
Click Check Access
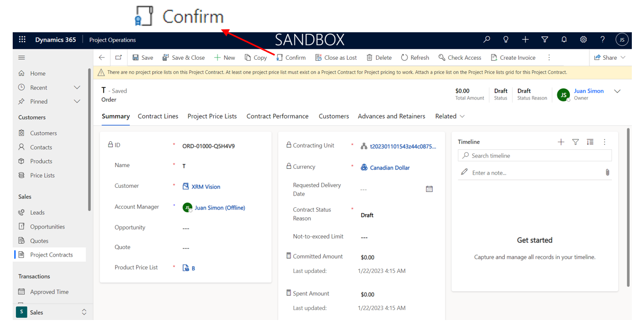pos(460,58)
